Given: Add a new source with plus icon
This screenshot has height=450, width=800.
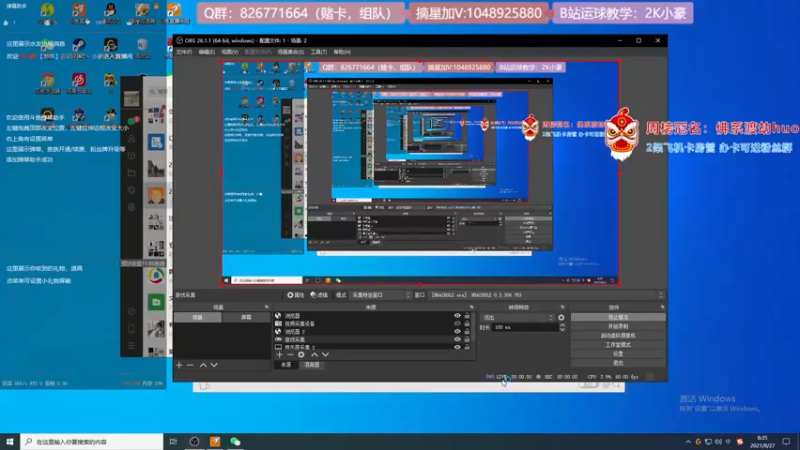Looking at the screenshot, I should click(279, 355).
